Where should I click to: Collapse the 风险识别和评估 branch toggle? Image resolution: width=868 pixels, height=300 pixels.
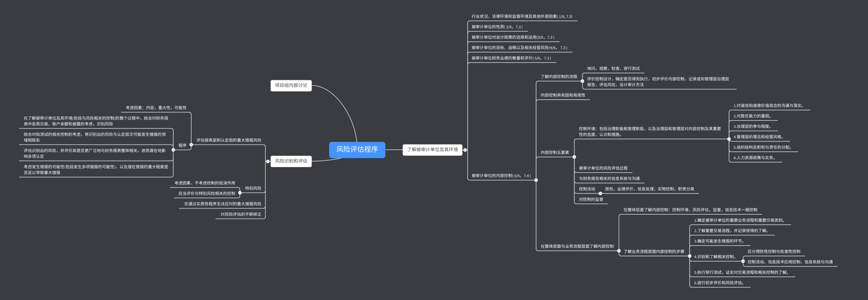click(x=268, y=161)
